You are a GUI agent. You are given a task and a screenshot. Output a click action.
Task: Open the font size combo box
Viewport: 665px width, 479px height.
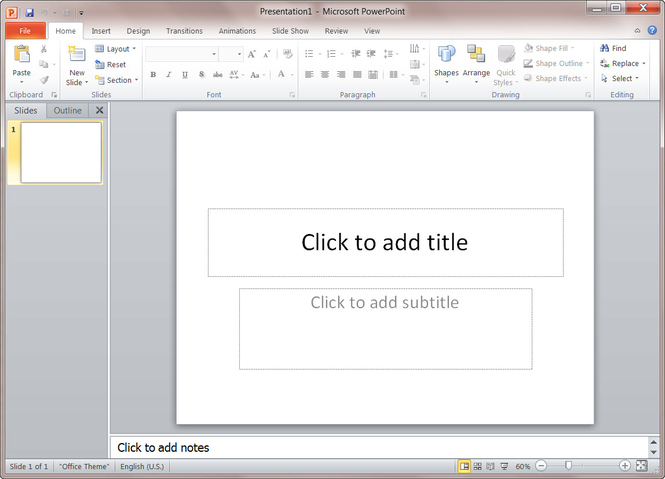pos(231,54)
